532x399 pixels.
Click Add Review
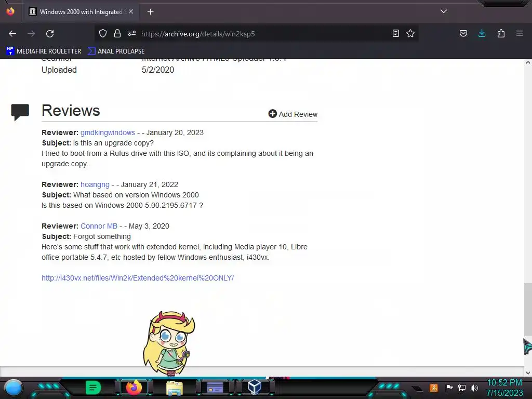tap(293, 114)
